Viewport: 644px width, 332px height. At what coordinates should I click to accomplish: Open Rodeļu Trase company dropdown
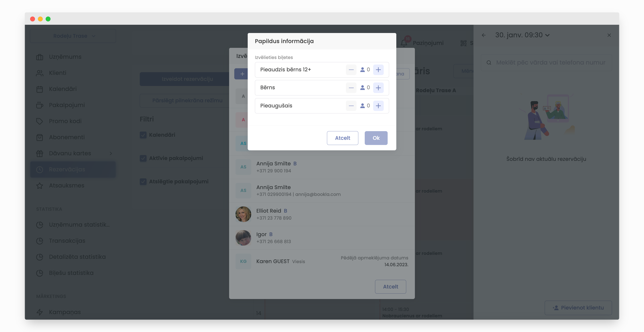pyautogui.click(x=73, y=36)
